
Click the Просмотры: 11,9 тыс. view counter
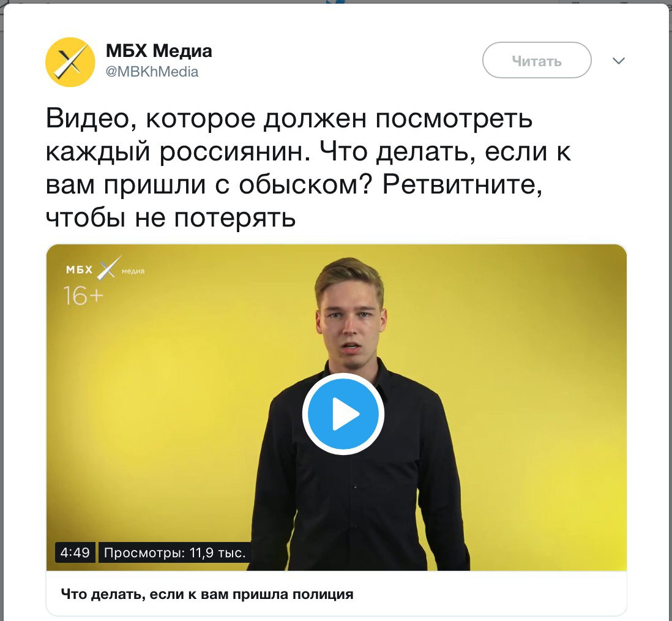pyautogui.click(x=174, y=552)
